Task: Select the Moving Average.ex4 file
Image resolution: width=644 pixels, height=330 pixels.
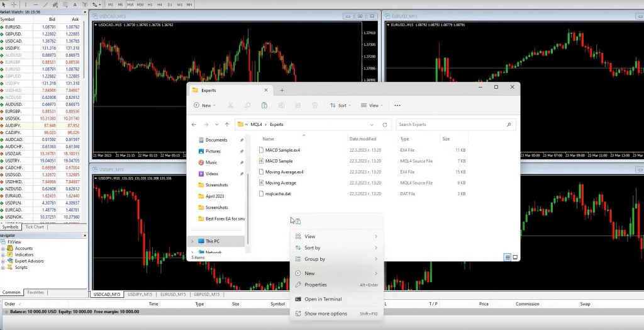Action: 284,172
